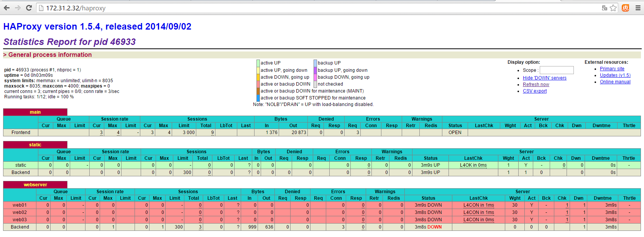The height and width of the screenshot is (237, 644).
Task: Click the browser back arrow
Action: [7, 8]
